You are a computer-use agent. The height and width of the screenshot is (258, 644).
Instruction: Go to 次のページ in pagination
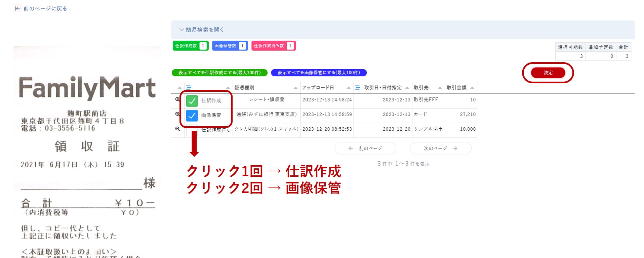[441, 148]
